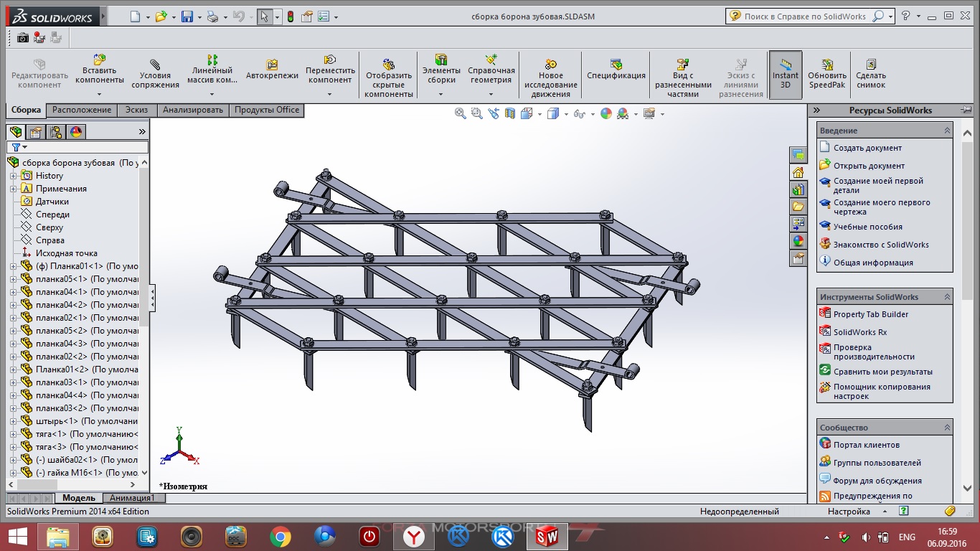
Task: Click Обновить SpeedPak
Action: [827, 74]
